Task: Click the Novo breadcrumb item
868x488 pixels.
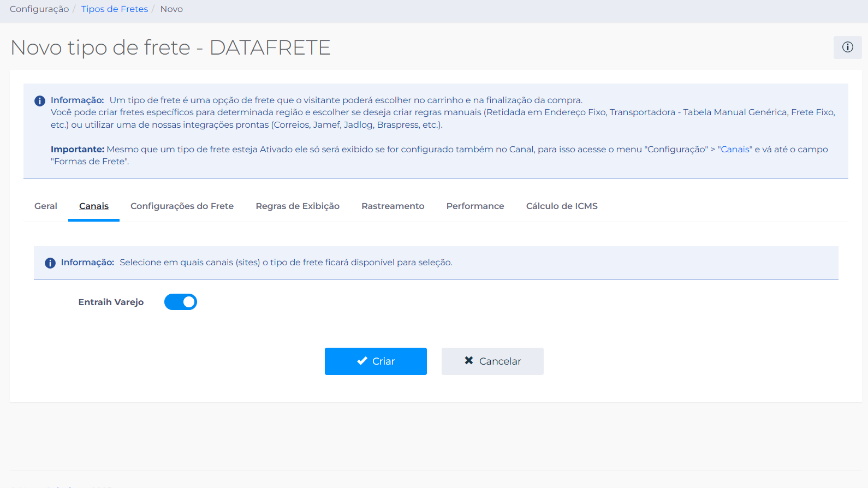Action: pos(171,9)
